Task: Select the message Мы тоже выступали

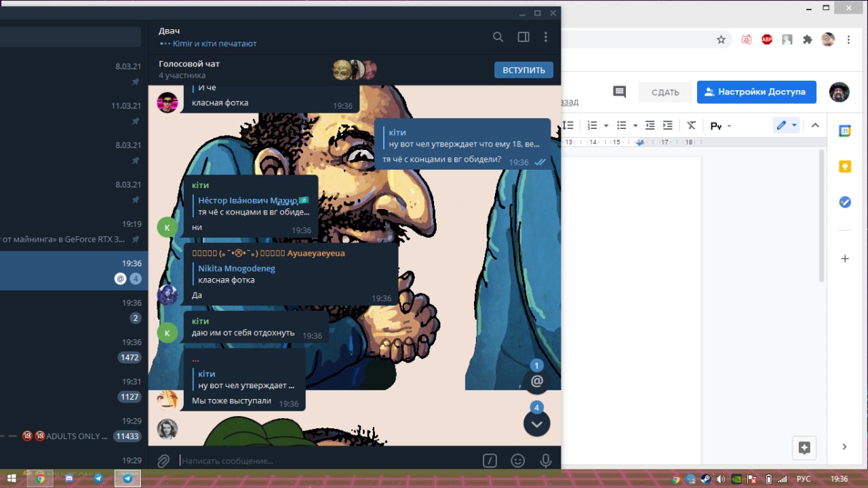Action: (x=231, y=400)
